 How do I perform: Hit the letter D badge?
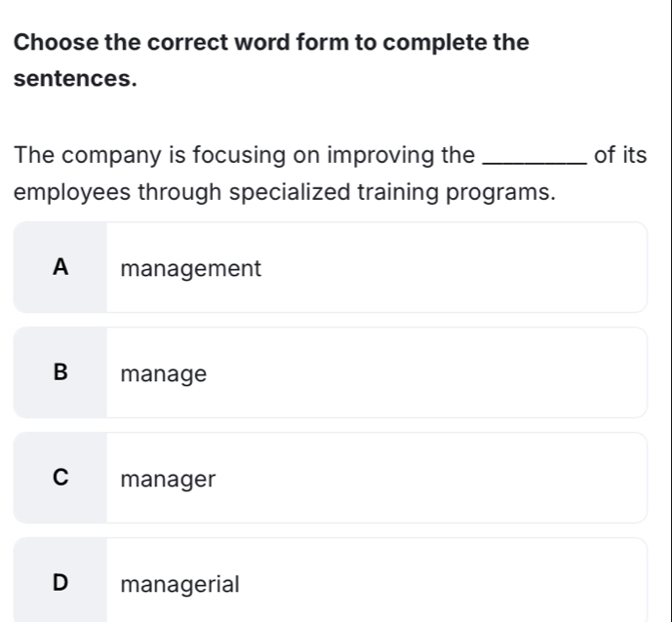pos(61,584)
